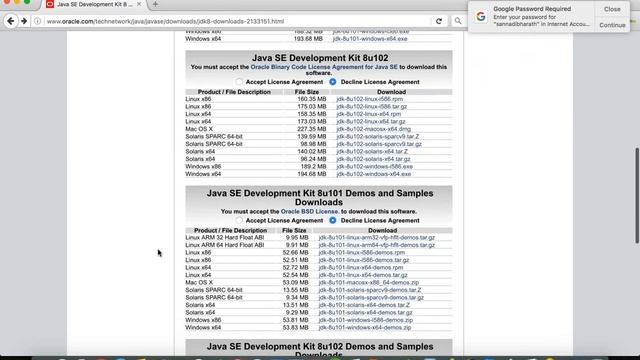Accept License Agreement for JDK 8u102
This screenshot has height=360, width=640.
[239, 82]
